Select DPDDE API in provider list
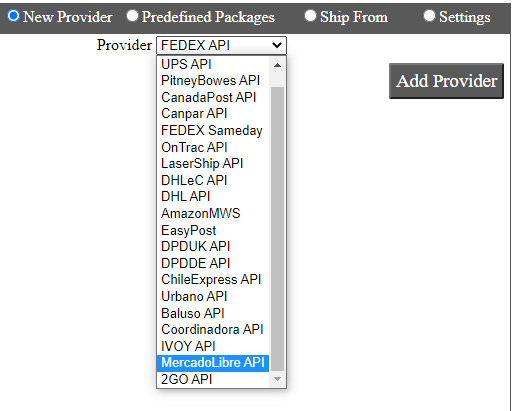This screenshot has height=411, width=516. [213, 263]
